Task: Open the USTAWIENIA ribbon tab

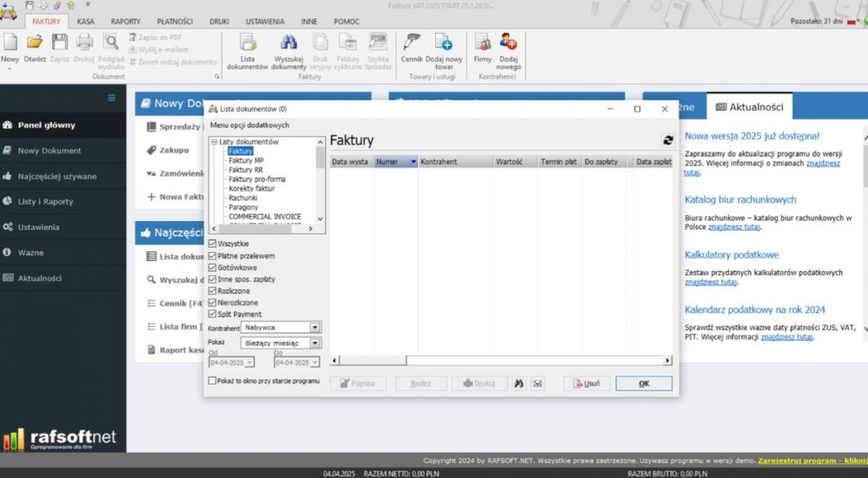Action: (x=265, y=22)
